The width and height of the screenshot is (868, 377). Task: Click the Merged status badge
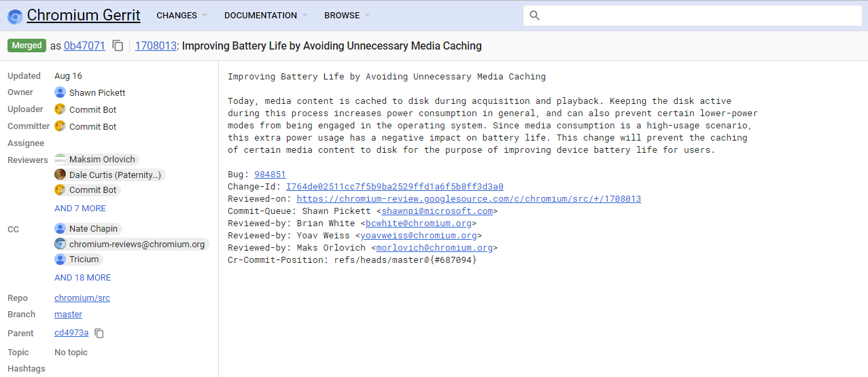tap(27, 46)
